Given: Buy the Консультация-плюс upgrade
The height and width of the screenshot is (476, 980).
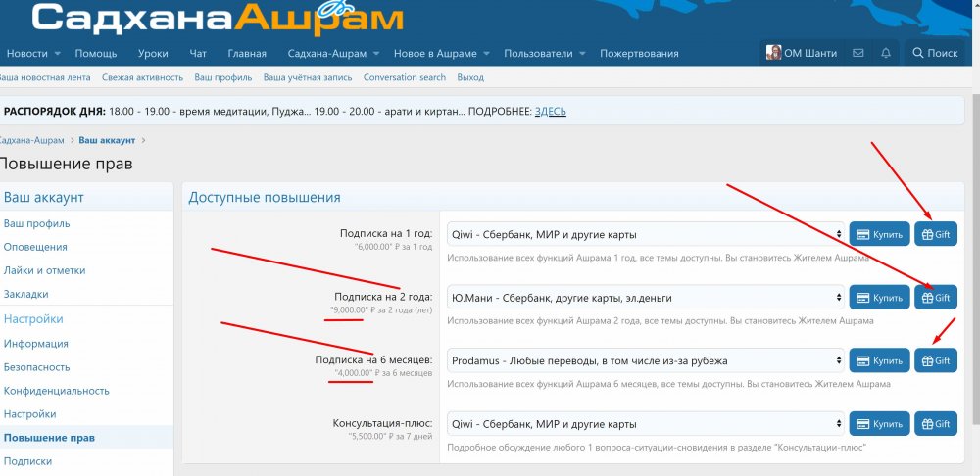Looking at the screenshot, I should [x=880, y=423].
